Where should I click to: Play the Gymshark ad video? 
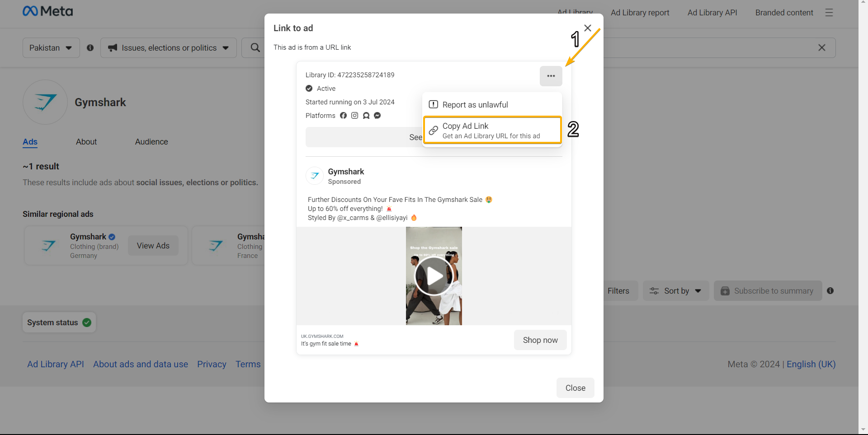click(434, 276)
